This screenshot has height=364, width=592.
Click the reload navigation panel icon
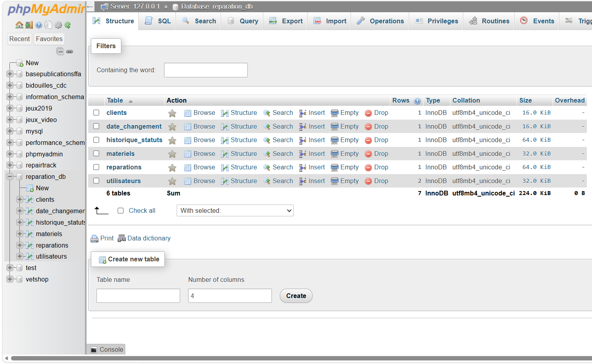point(68,25)
